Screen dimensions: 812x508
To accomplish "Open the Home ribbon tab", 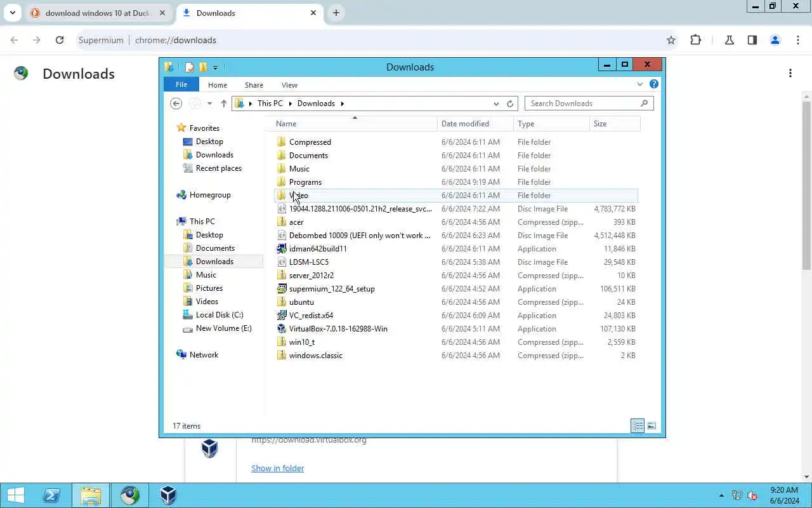I will pos(218,84).
